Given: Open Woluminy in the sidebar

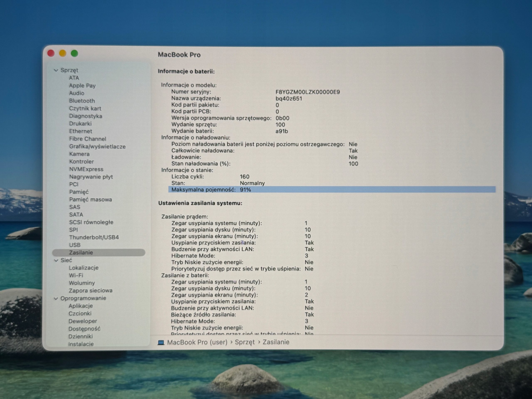Looking at the screenshot, I should (x=82, y=283).
